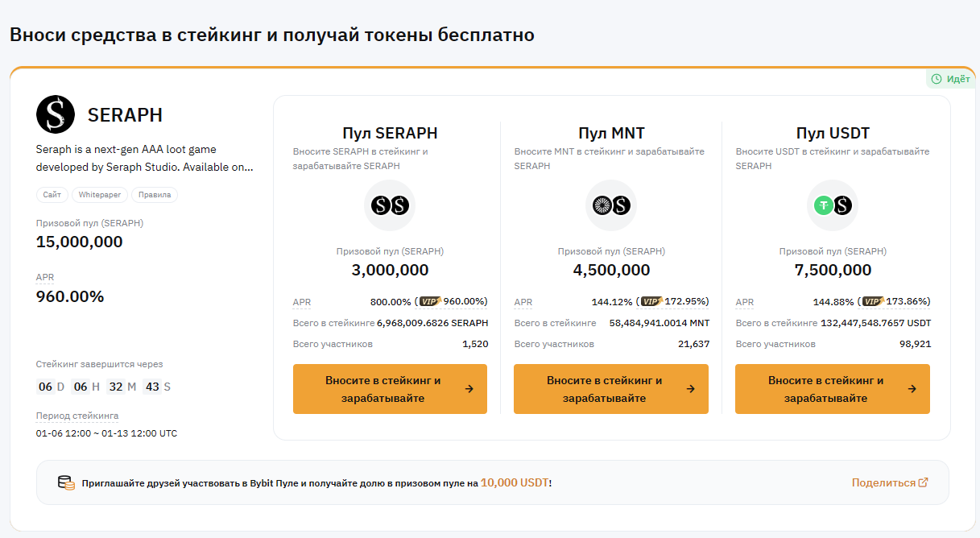Click the clock icon in Идёт status badge
The width and height of the screenshot is (980, 538).
(937, 79)
